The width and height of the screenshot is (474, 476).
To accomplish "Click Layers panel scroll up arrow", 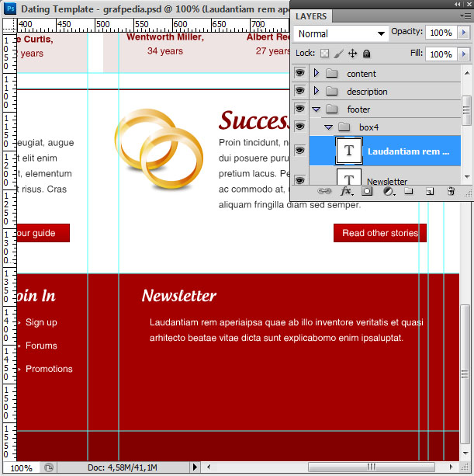I will 467,73.
